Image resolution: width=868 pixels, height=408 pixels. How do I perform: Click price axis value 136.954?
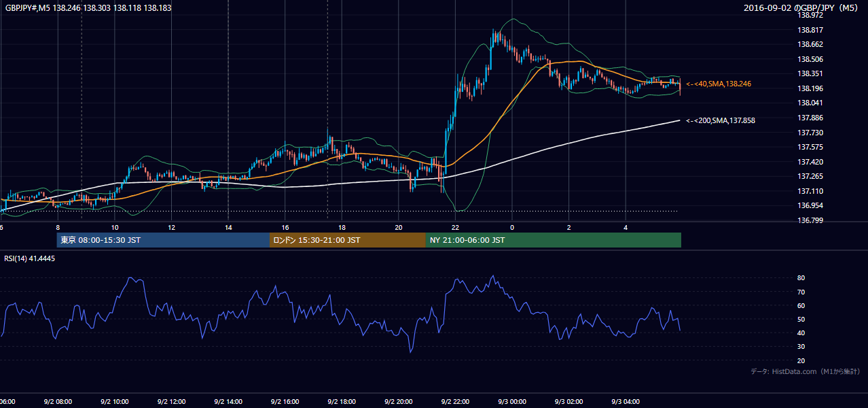pos(812,205)
